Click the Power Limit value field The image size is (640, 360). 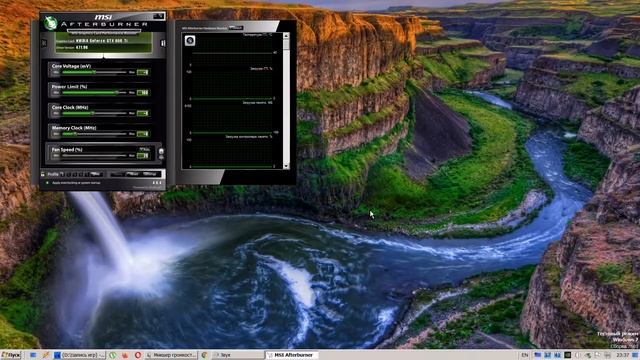tap(142, 93)
